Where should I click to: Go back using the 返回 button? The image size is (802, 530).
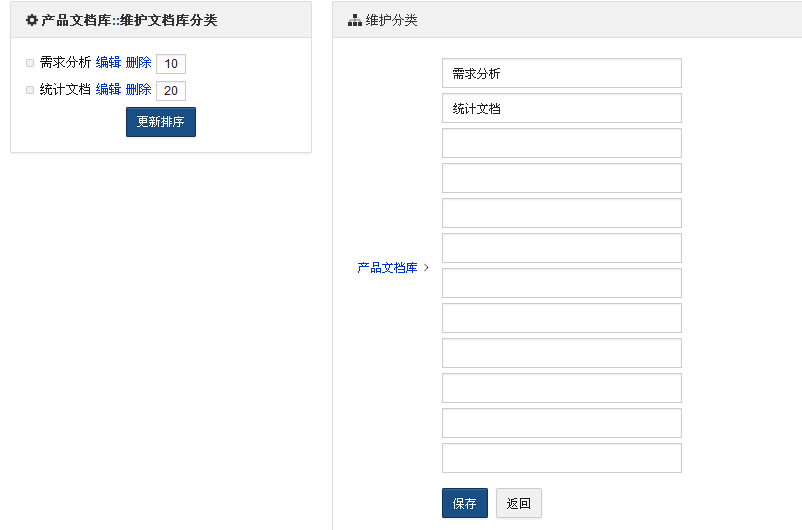click(518, 503)
